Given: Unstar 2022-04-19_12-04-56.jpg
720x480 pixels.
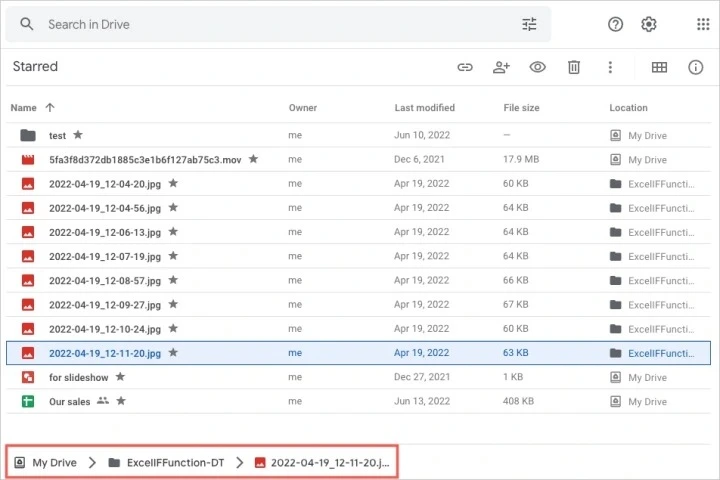Looking at the screenshot, I should point(173,207).
